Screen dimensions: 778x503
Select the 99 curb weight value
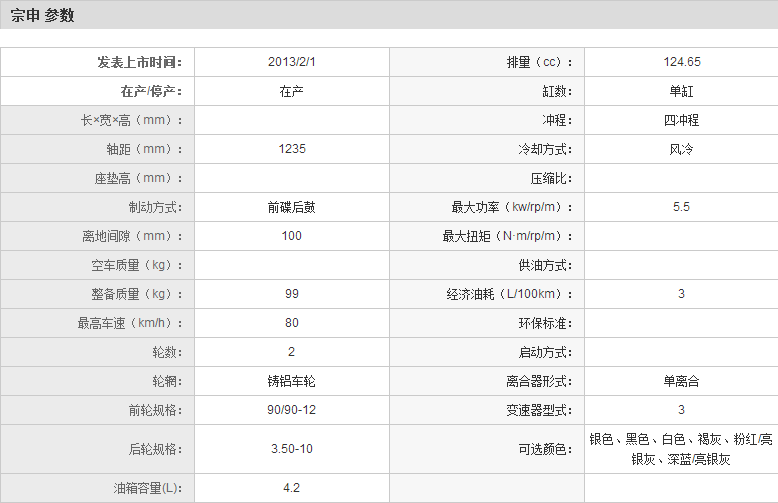292,294
